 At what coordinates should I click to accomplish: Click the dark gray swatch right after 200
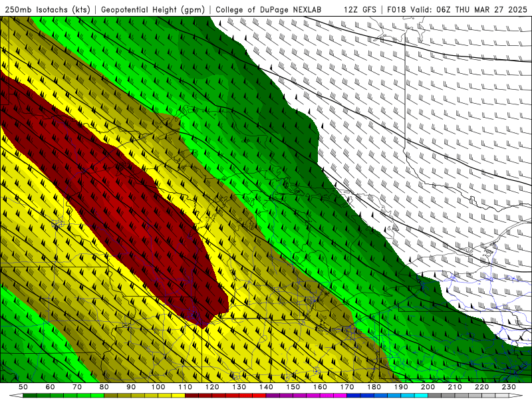pos(435,396)
